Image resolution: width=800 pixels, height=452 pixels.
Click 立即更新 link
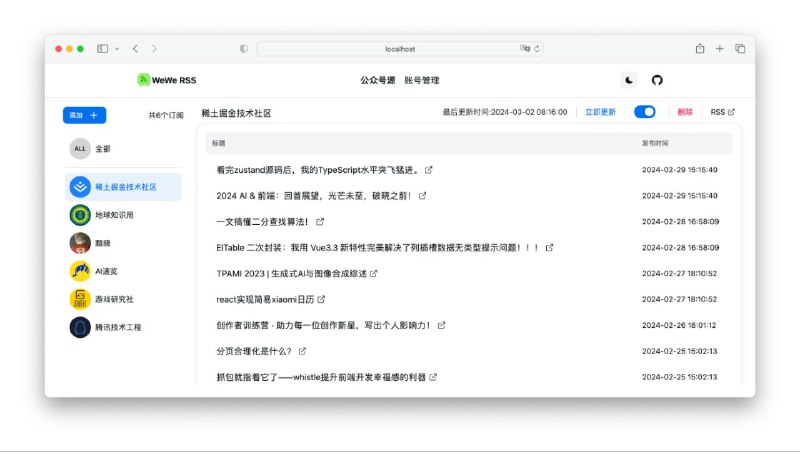click(600, 112)
